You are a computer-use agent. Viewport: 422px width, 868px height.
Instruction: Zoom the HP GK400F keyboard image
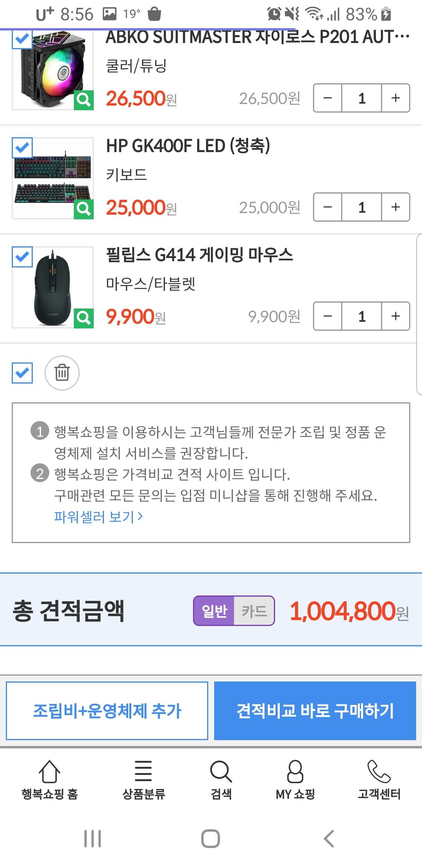(84, 209)
